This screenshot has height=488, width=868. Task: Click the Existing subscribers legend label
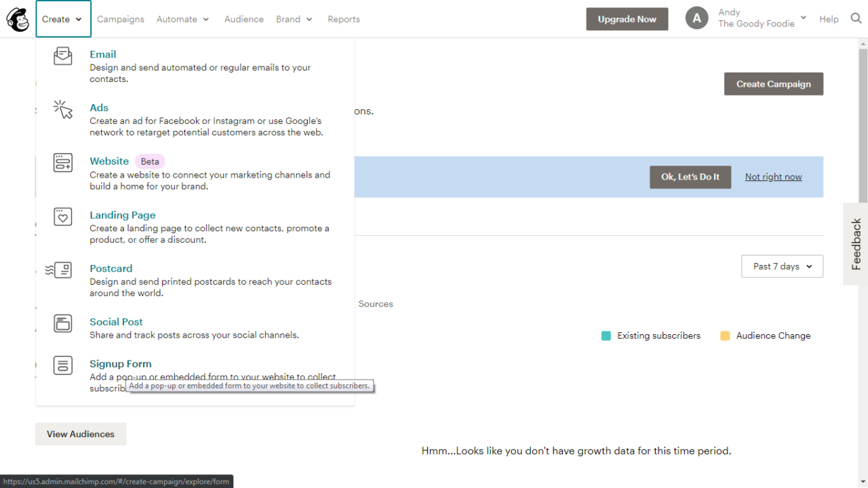click(658, 335)
